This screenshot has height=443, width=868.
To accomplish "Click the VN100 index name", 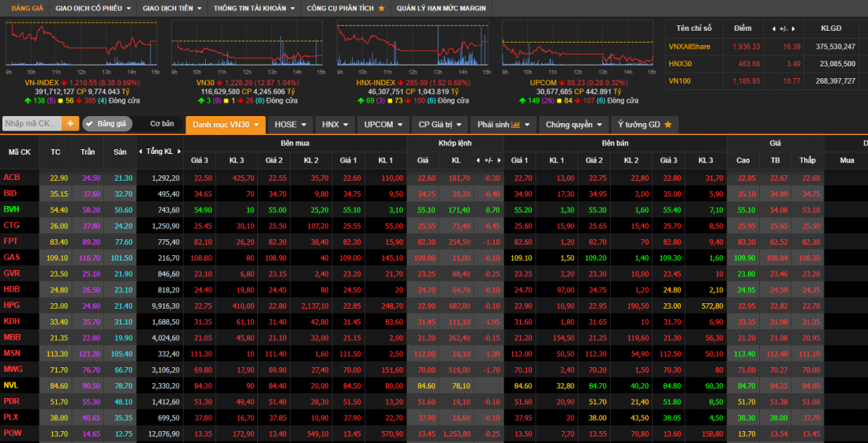I will pyautogui.click(x=679, y=81).
